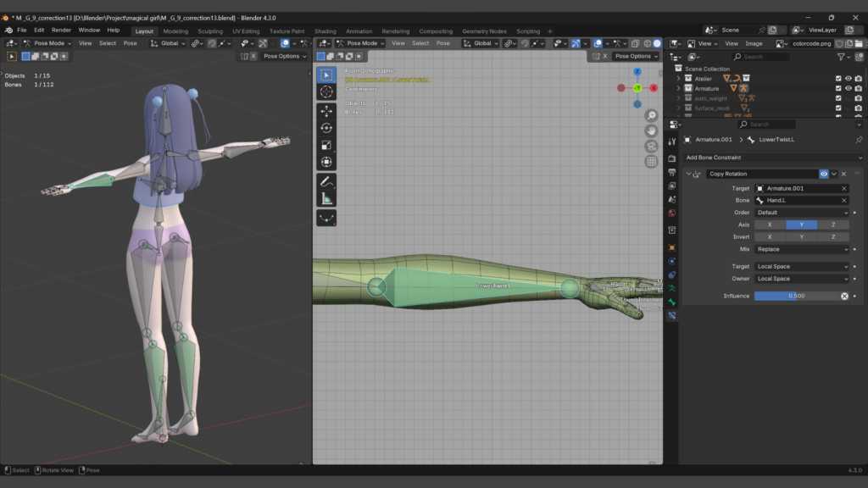
Task: Open the Mix mode Replace dropdown
Action: click(801, 249)
